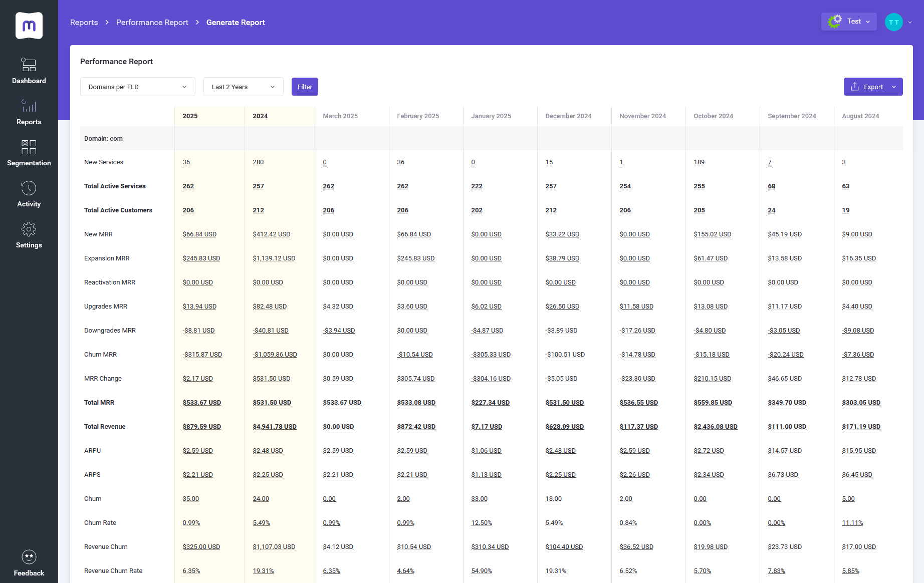Click Total MRR $227.34 USD value
The image size is (924, 583).
click(x=490, y=403)
